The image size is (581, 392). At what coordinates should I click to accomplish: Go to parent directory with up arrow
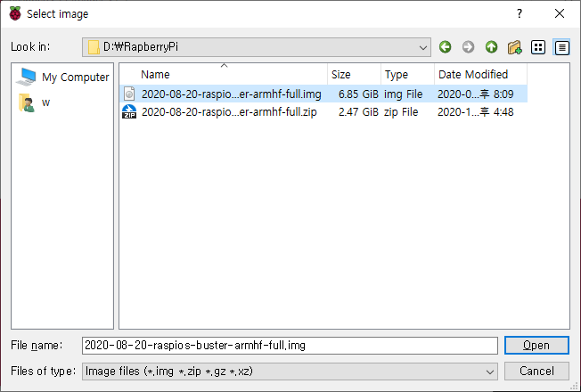(x=491, y=47)
